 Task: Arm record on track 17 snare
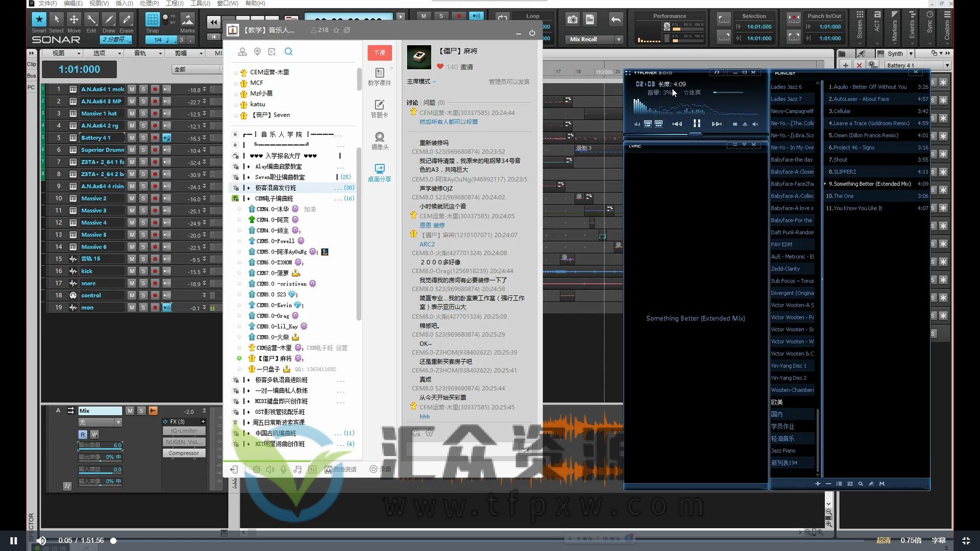click(x=155, y=283)
